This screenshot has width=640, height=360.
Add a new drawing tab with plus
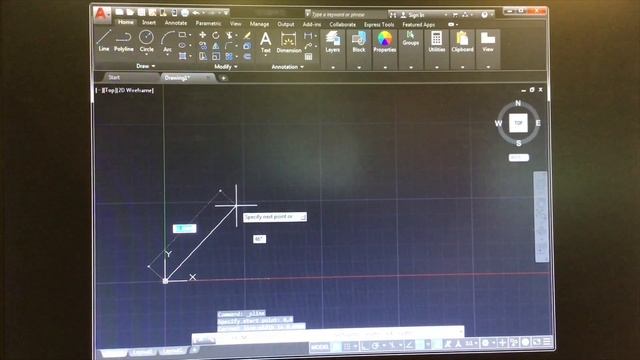pos(223,78)
